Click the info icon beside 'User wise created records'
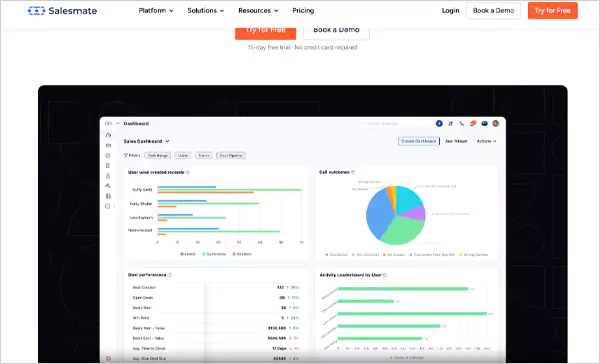 [188, 173]
